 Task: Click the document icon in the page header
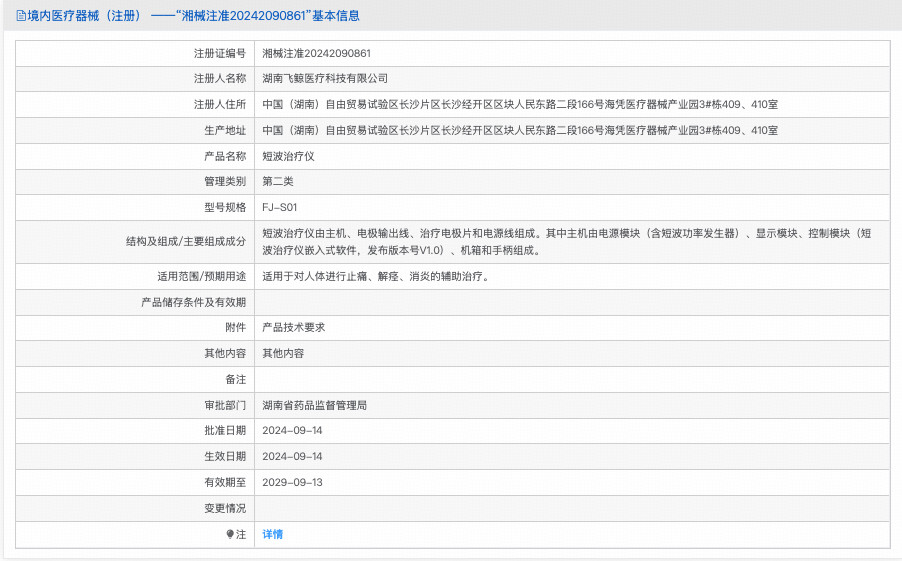(20, 16)
